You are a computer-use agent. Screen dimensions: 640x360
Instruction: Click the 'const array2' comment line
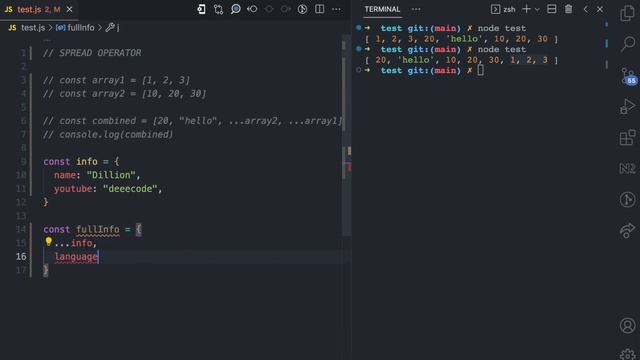coord(124,93)
